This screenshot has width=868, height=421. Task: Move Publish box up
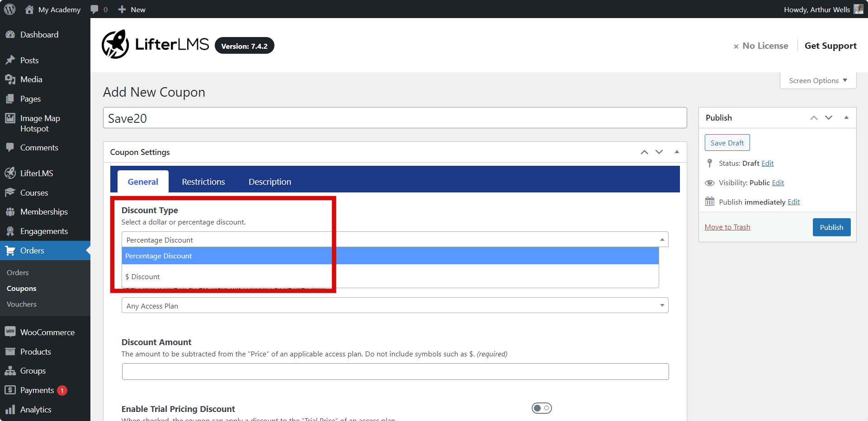[814, 118]
